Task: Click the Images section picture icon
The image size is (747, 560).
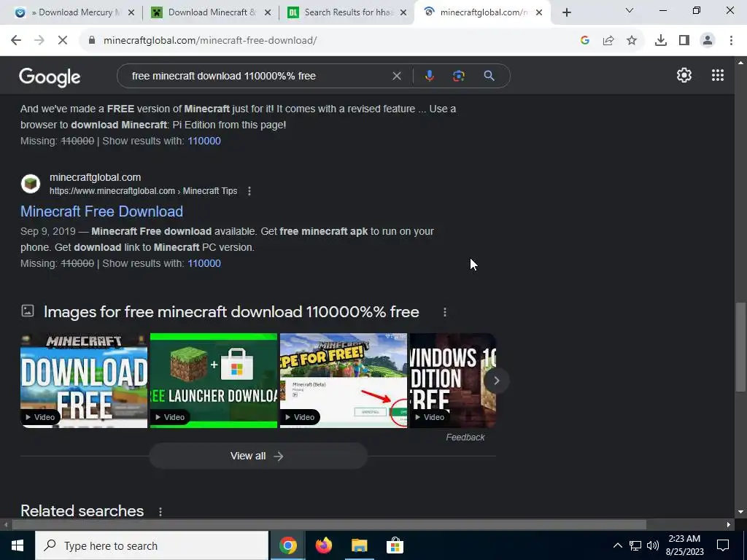Action: pos(28,311)
